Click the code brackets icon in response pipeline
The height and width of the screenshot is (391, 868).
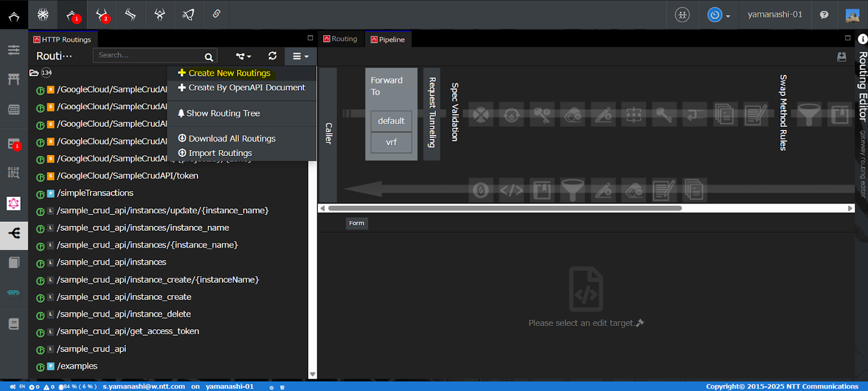511,190
